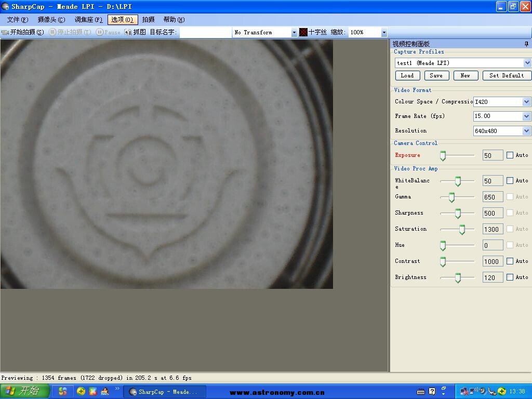Enable Auto for Brightness

pyautogui.click(x=510, y=277)
